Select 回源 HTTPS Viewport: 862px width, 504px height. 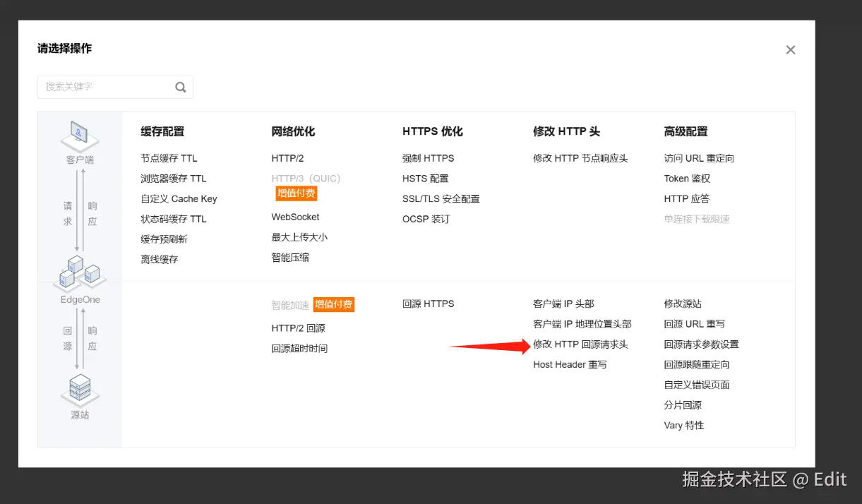[429, 304]
